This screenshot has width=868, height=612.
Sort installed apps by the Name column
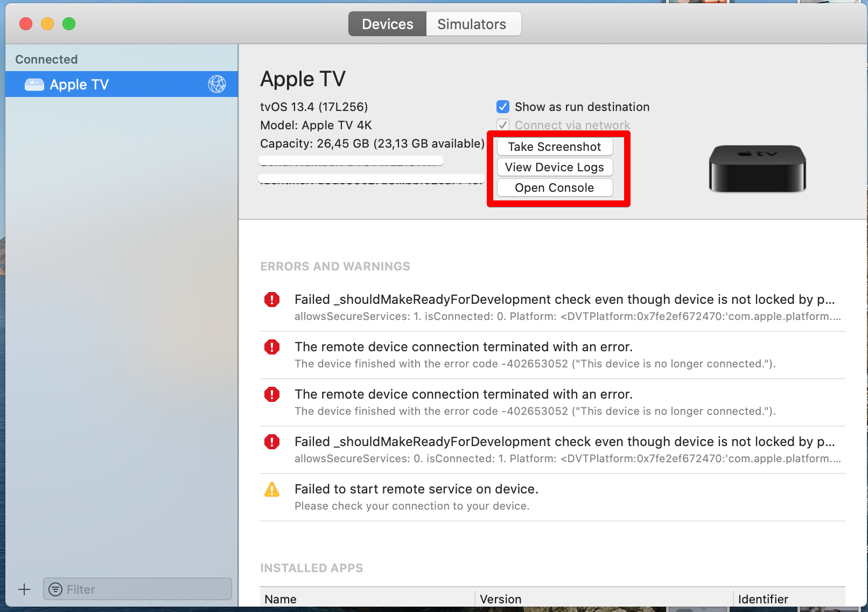[x=367, y=599]
